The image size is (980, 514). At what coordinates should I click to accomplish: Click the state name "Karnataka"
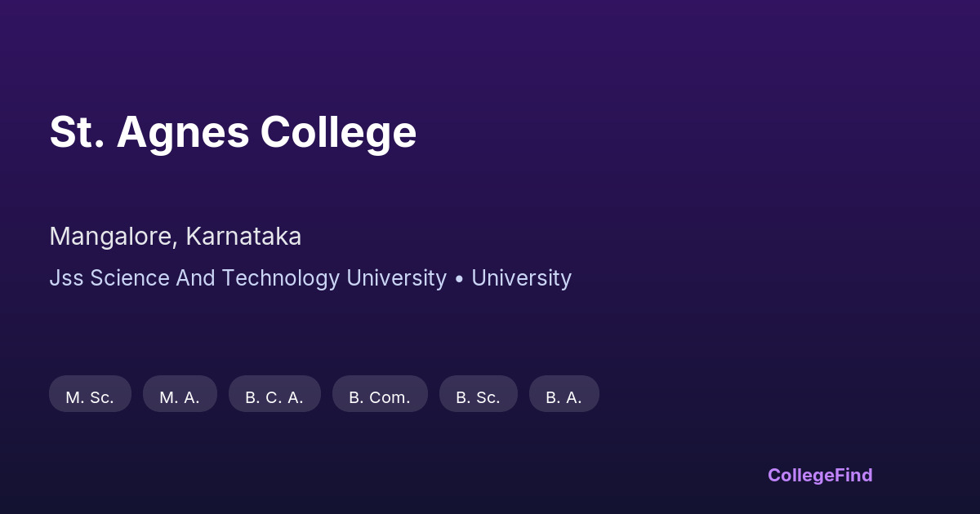(243, 237)
